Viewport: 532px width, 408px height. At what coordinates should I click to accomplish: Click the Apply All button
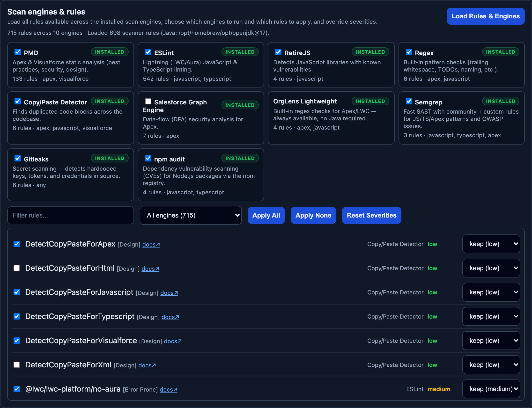266,215
